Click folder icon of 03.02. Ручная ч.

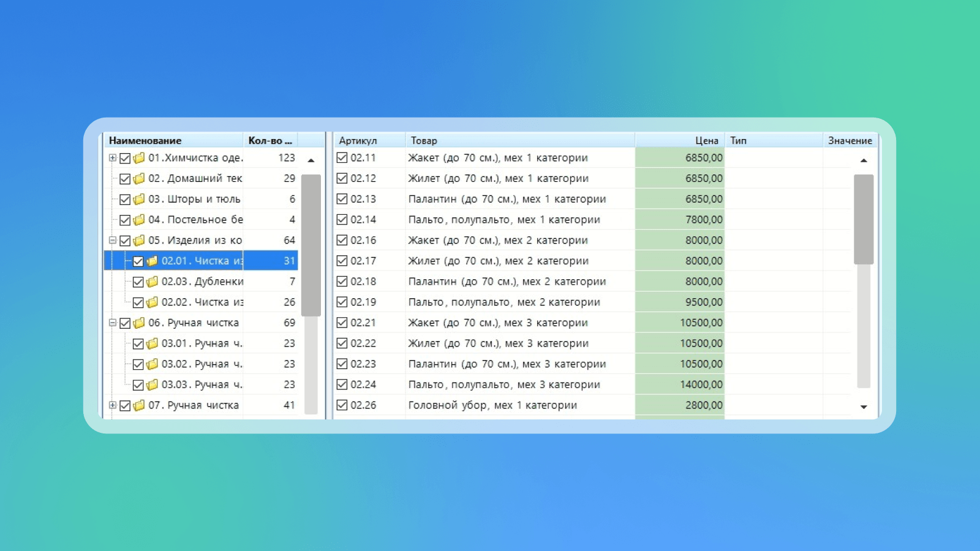[x=152, y=364]
